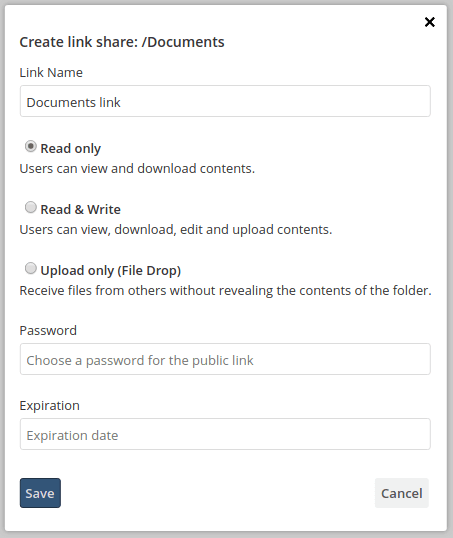Click the 'Upload only (File Drop)' label

pos(111,270)
